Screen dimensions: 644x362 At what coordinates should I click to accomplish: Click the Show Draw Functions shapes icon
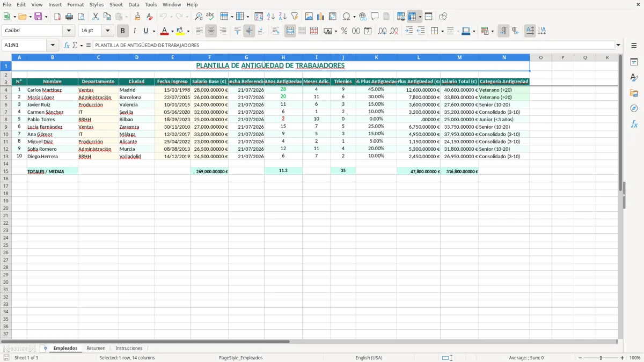[443, 17]
